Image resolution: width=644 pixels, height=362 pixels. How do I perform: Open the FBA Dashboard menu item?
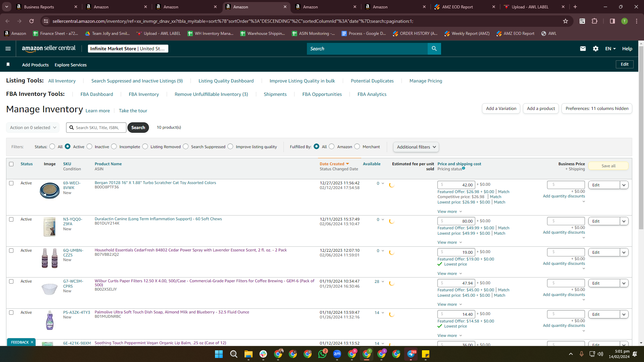pyautogui.click(x=97, y=94)
